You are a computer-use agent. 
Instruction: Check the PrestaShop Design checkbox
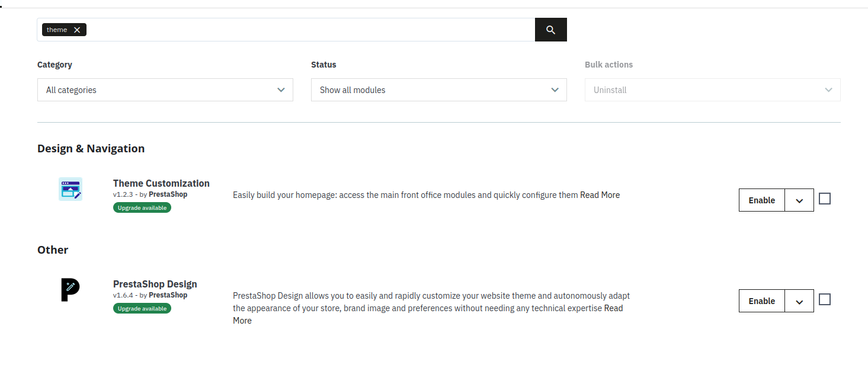[x=825, y=299]
